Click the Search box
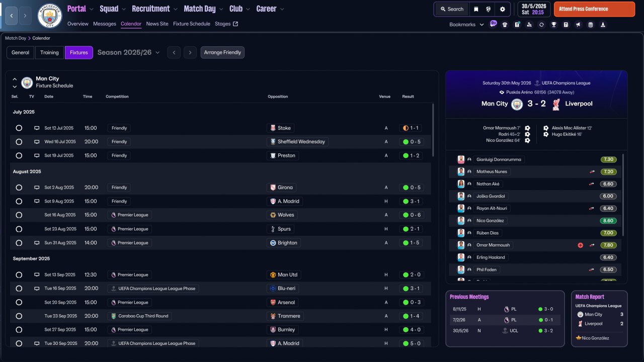The image size is (644, 362). point(451,9)
